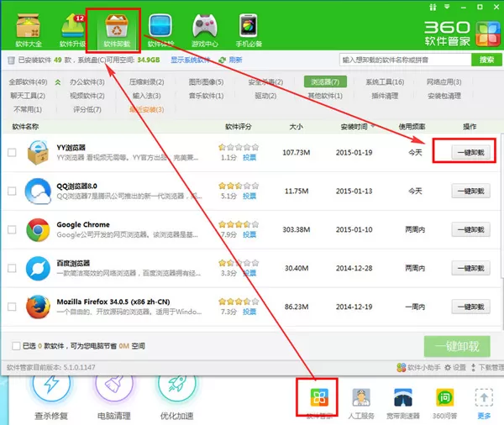The height and width of the screenshot is (425, 504).
Task: Open 优化加速 in the 360 main window
Action: pyautogui.click(x=176, y=399)
